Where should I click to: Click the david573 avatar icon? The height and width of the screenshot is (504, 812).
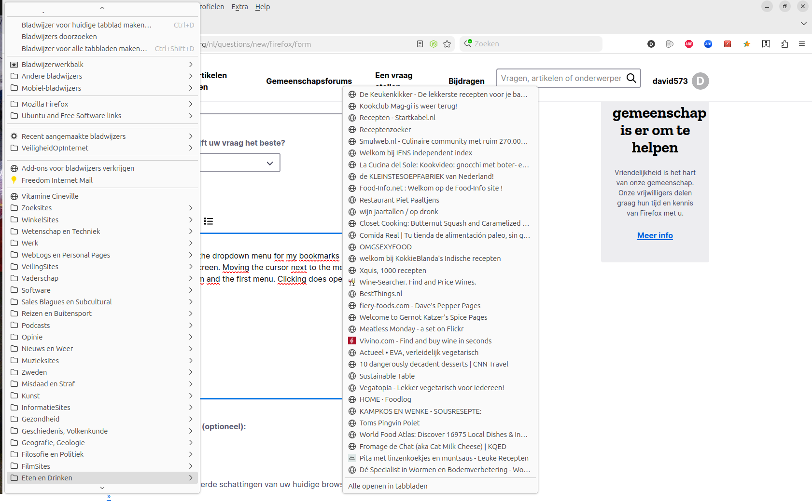pos(700,81)
